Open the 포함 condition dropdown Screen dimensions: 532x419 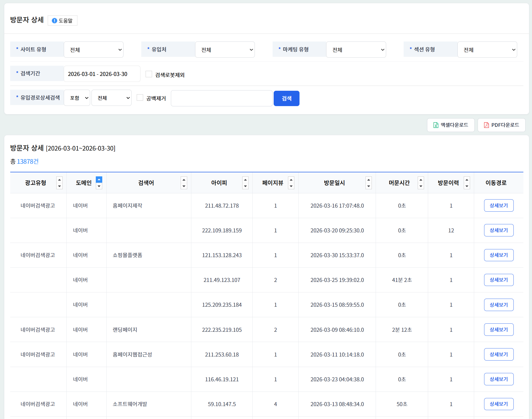77,98
